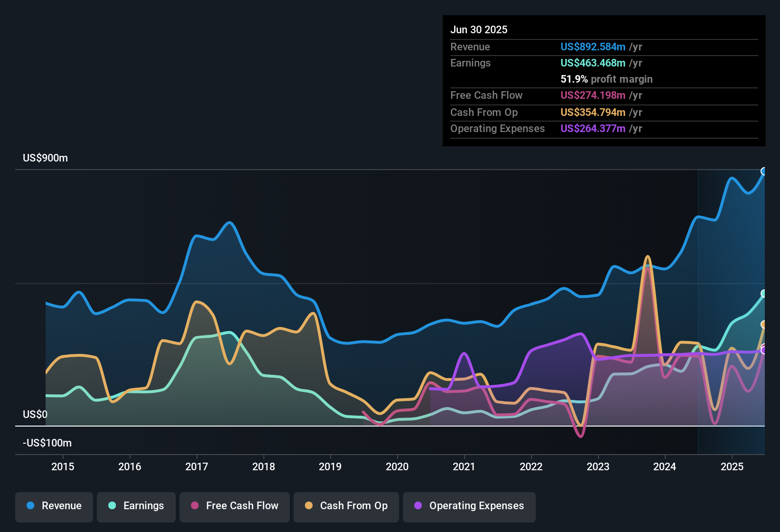Click the 51.9% profit margin text

607,79
